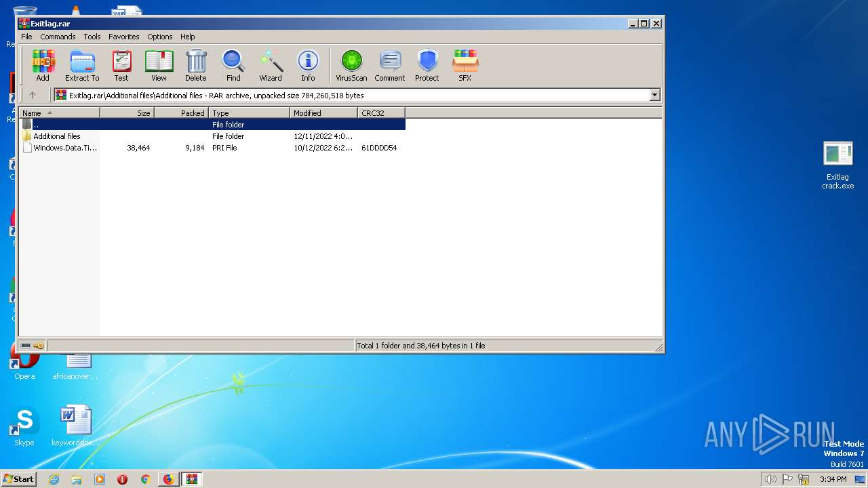Open the View file tool
Screen dimensions: 868x488
pos(159,66)
